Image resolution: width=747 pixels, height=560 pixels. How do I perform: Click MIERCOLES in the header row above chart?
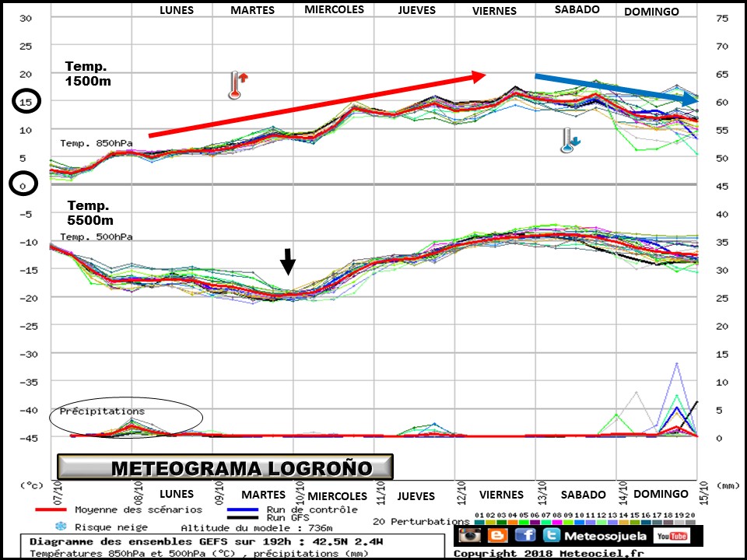pyautogui.click(x=334, y=9)
